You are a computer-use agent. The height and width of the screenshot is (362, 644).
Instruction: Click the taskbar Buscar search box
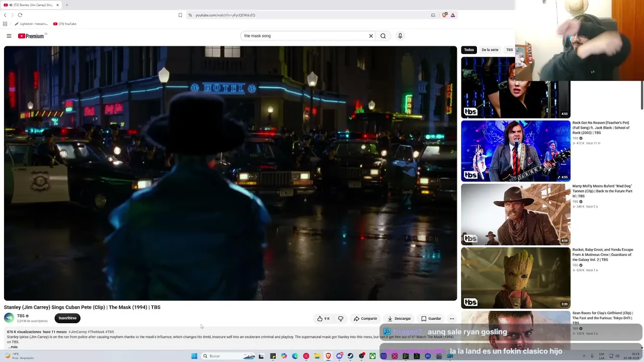[228, 356]
